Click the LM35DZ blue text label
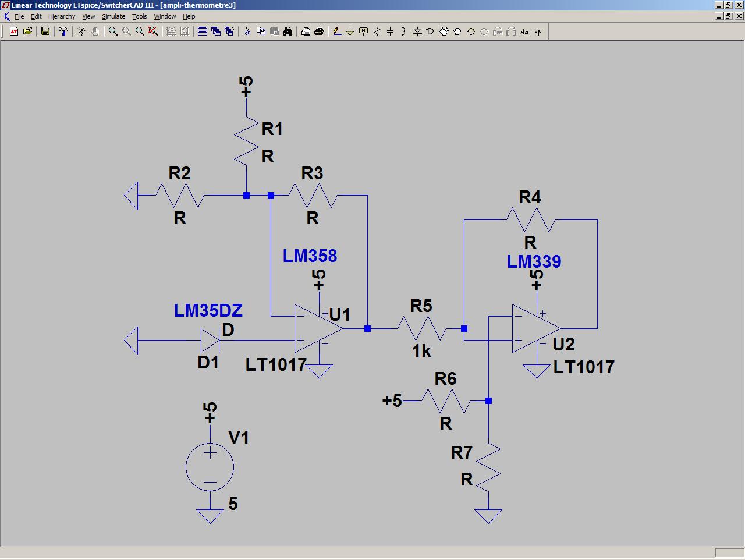This screenshot has height=560, width=745. (x=208, y=311)
